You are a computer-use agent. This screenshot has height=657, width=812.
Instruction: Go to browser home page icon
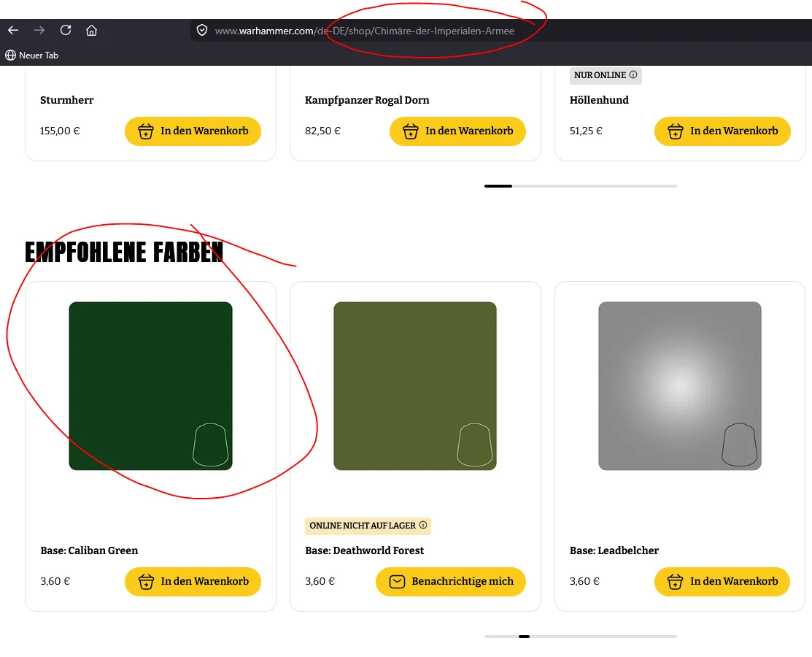[92, 31]
